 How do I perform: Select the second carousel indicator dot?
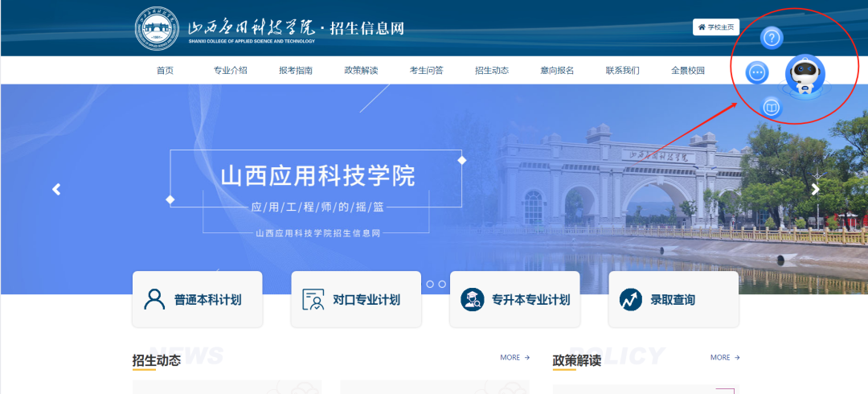coord(442,284)
